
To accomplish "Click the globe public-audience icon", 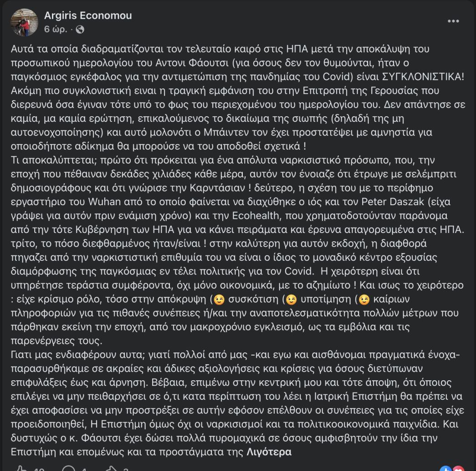I will 80,29.
